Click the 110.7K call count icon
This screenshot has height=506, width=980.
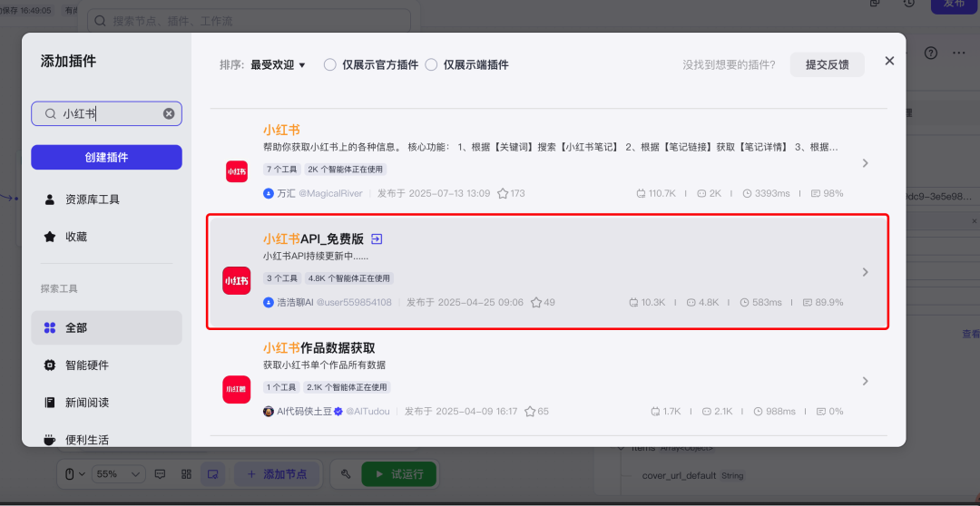(641, 194)
